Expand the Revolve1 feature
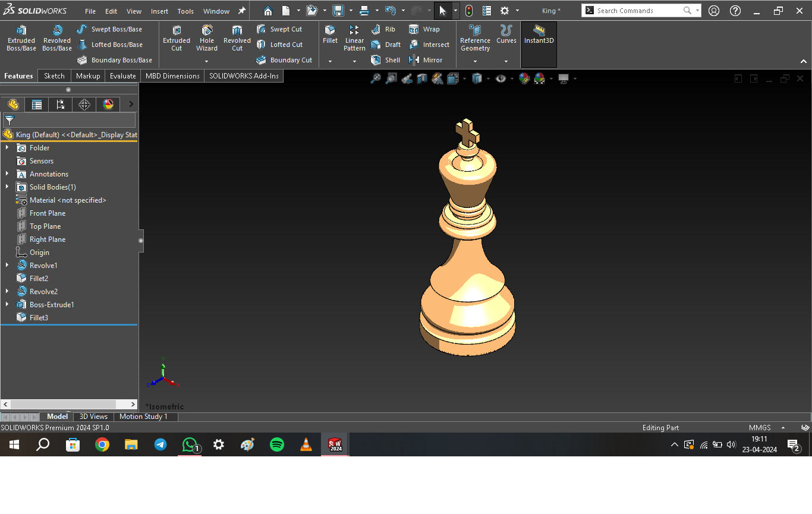812x514 pixels. [7, 266]
